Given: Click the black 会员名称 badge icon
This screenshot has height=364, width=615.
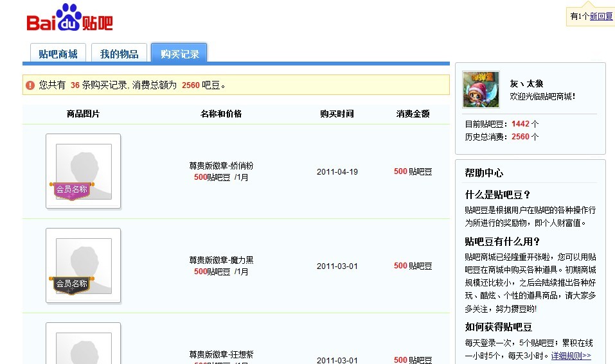Looking at the screenshot, I should click(72, 285).
